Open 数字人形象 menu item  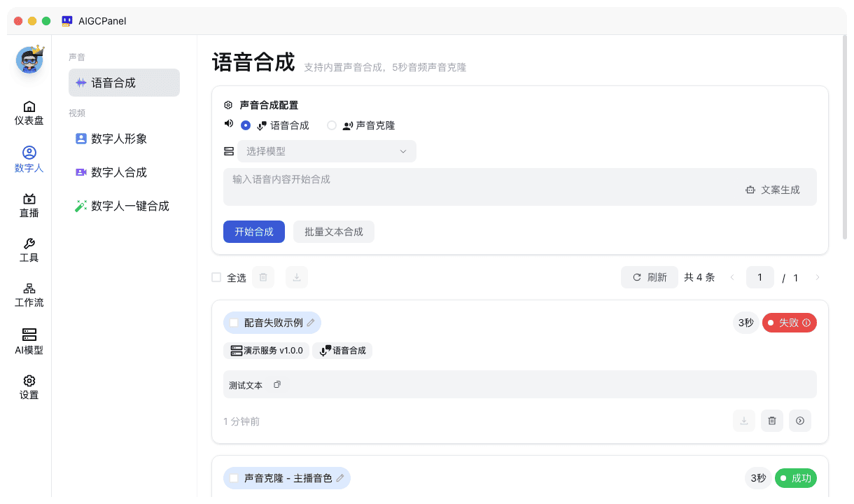[x=124, y=139]
